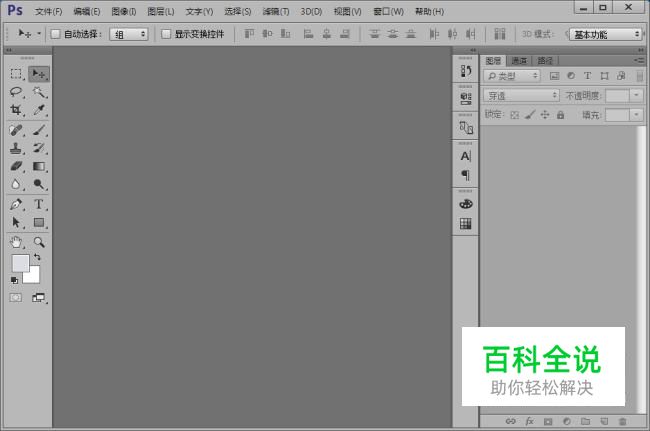The width and height of the screenshot is (650, 431).
Task: Reset default foreground and background colors
Action: (14, 281)
